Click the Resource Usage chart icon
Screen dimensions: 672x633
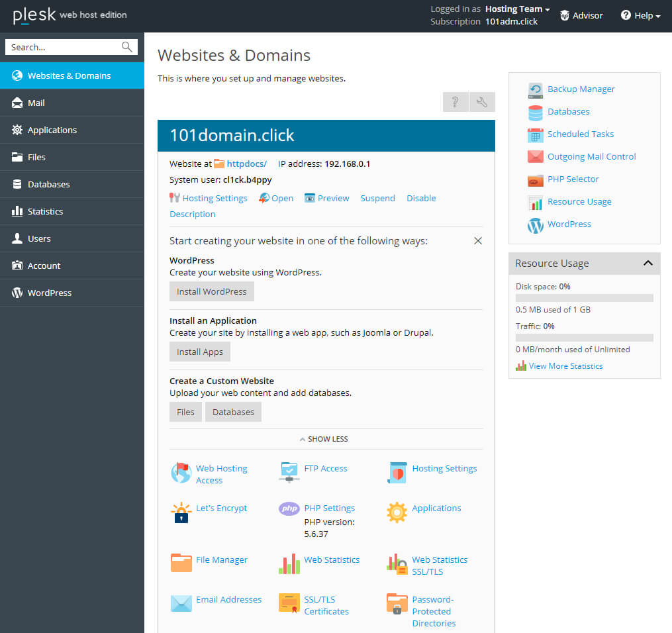coord(536,203)
